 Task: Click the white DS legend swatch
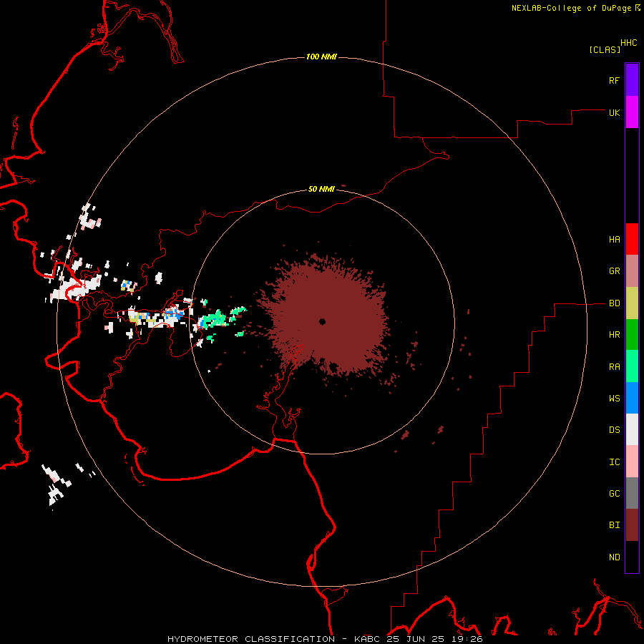[632, 429]
